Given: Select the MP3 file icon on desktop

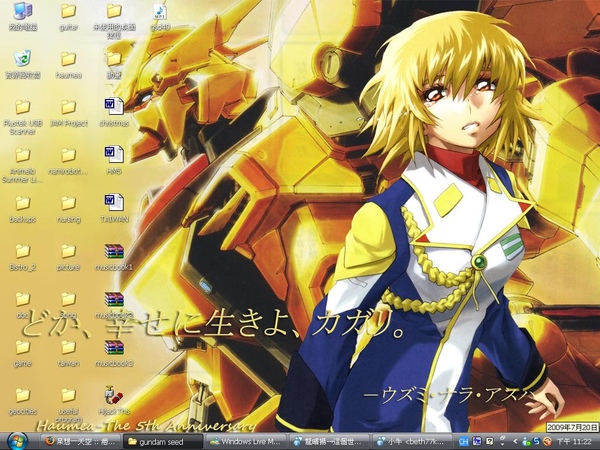Looking at the screenshot, I should pyautogui.click(x=160, y=17).
